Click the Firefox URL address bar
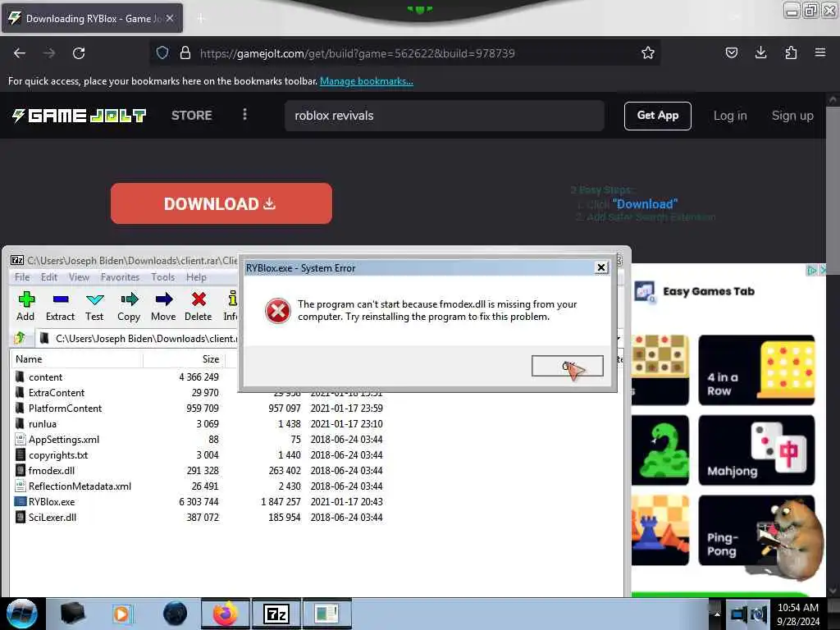The height and width of the screenshot is (630, 840). pos(404,53)
